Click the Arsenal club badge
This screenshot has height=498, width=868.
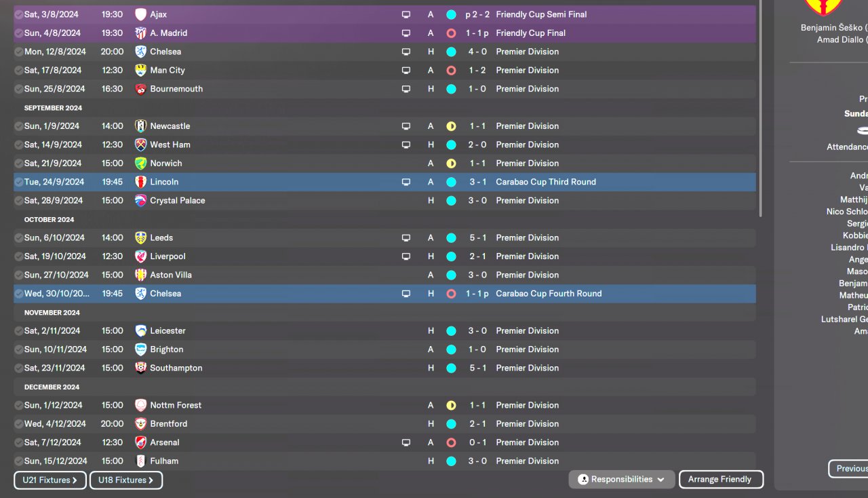pos(140,442)
